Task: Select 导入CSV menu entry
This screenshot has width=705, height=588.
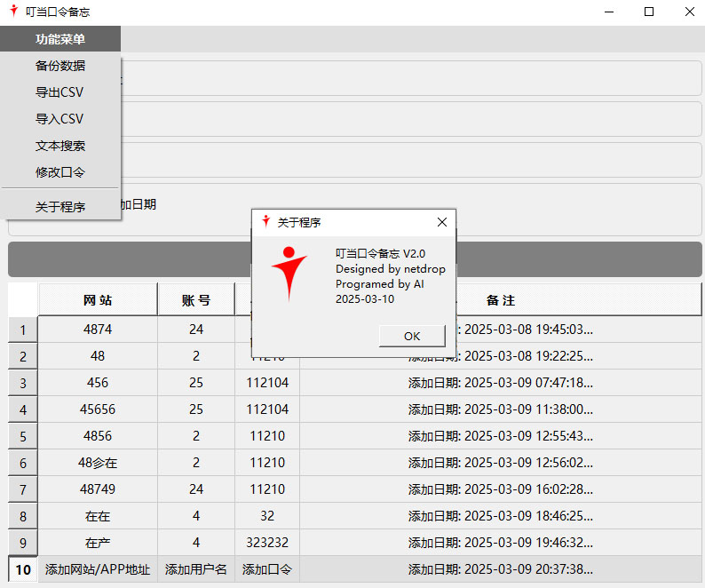Action: 60,119
